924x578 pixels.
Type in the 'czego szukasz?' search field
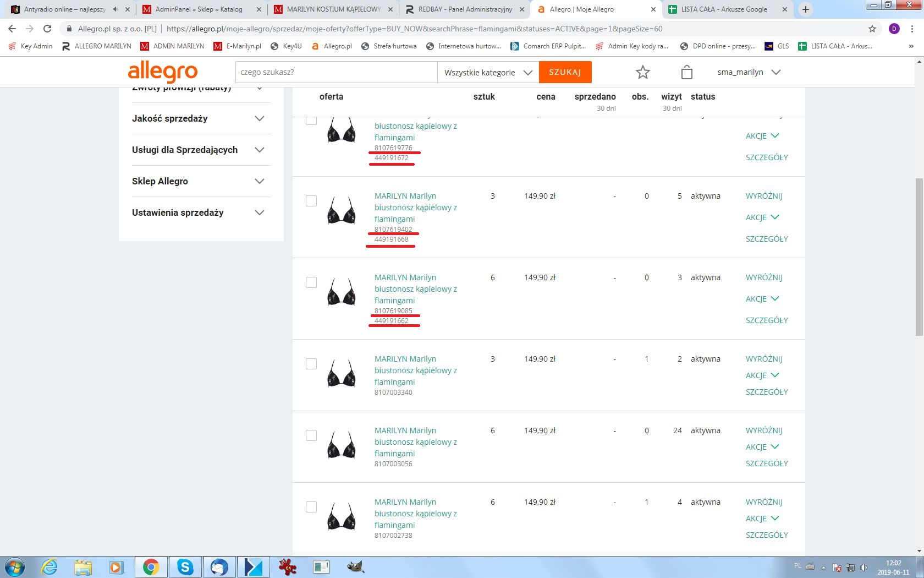pyautogui.click(x=336, y=72)
